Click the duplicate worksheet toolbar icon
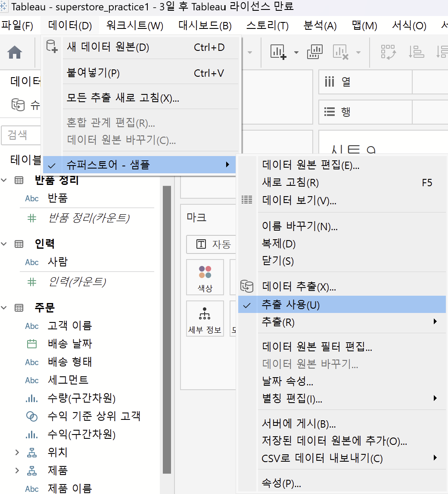448x494 pixels. (315, 52)
